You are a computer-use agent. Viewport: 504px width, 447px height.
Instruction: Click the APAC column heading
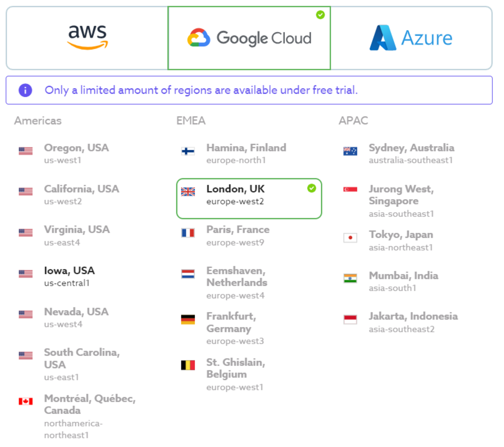(353, 121)
